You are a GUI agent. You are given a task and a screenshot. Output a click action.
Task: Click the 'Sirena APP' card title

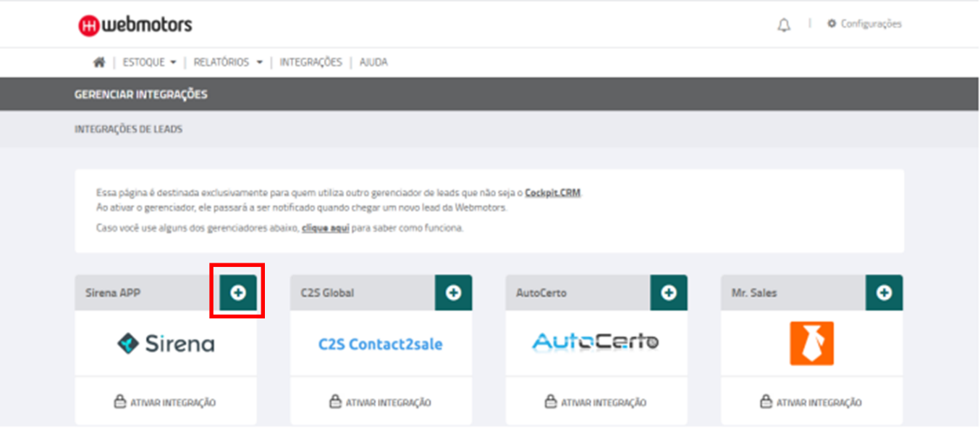point(113,293)
